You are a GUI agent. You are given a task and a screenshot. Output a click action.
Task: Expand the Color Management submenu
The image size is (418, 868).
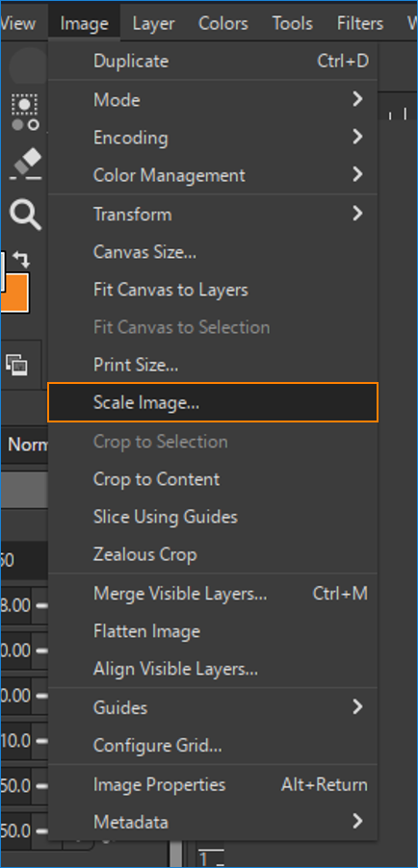[x=213, y=175]
